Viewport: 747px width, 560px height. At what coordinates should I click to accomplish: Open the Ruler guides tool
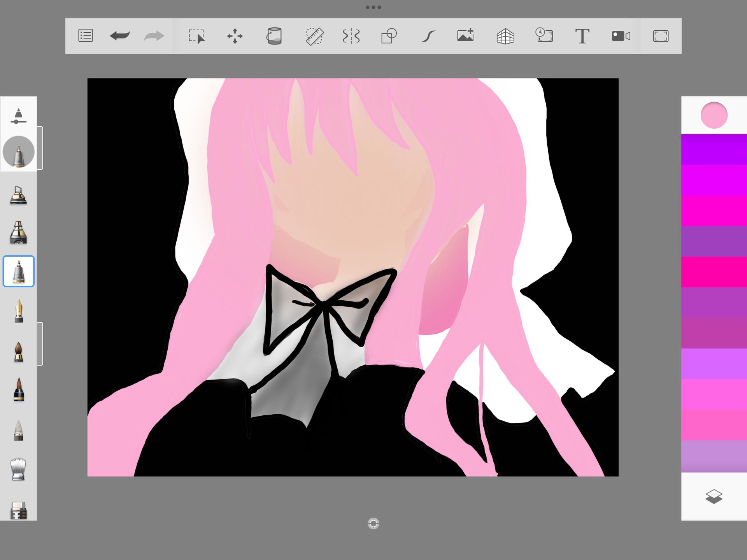(x=314, y=36)
